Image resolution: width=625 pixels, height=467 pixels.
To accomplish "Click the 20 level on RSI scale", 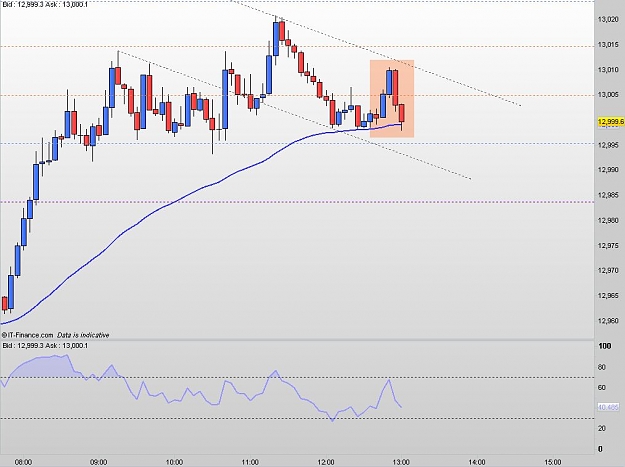I will tap(602, 428).
